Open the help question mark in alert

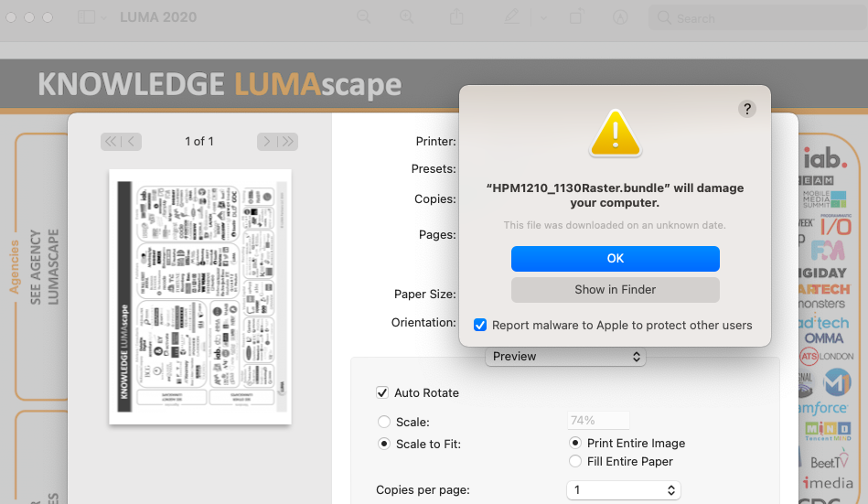pos(746,109)
